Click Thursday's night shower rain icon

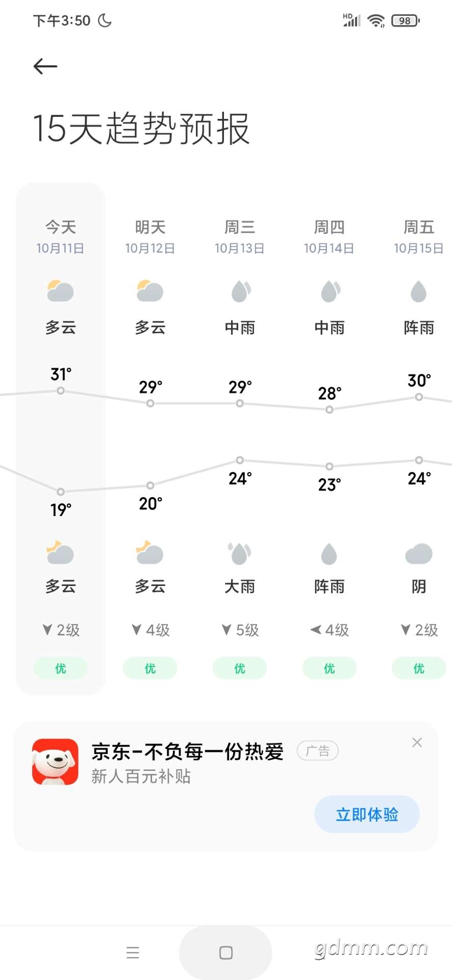329,554
